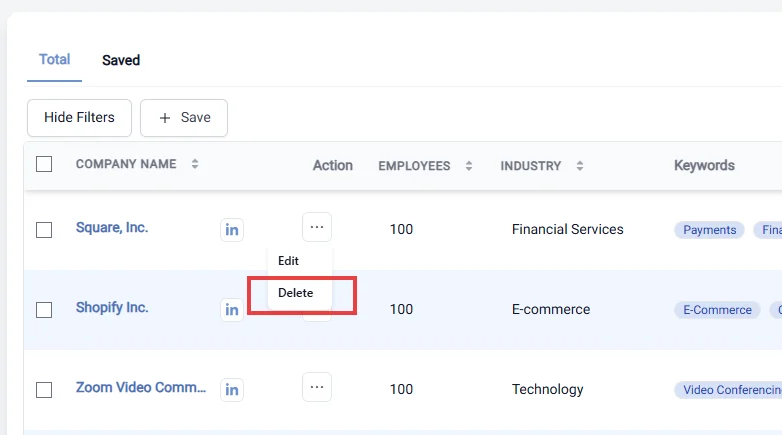Switch to the Saved tab
Screen dimensions: 782x435
click(x=121, y=60)
